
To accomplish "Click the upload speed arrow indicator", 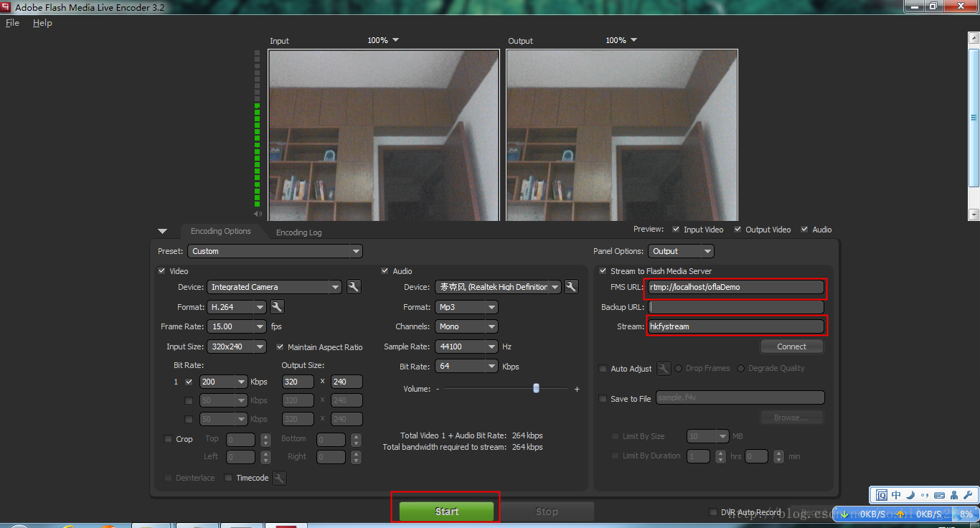I will pyautogui.click(x=900, y=514).
